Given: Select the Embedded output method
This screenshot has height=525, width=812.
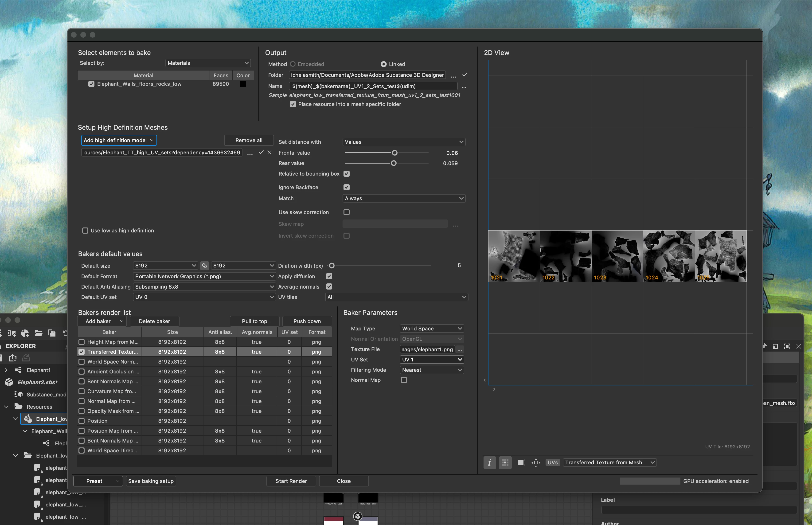Looking at the screenshot, I should pyautogui.click(x=293, y=64).
